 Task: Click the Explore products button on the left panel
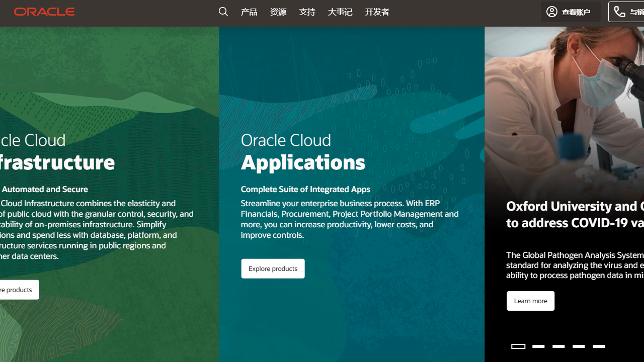click(x=19, y=289)
